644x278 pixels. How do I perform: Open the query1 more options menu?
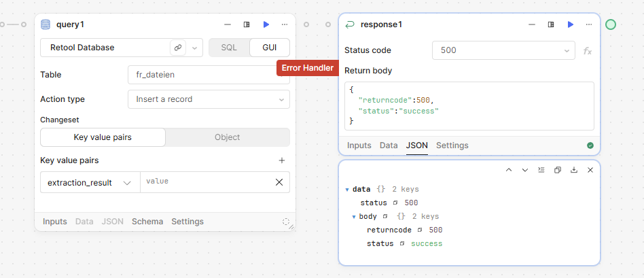tap(285, 24)
